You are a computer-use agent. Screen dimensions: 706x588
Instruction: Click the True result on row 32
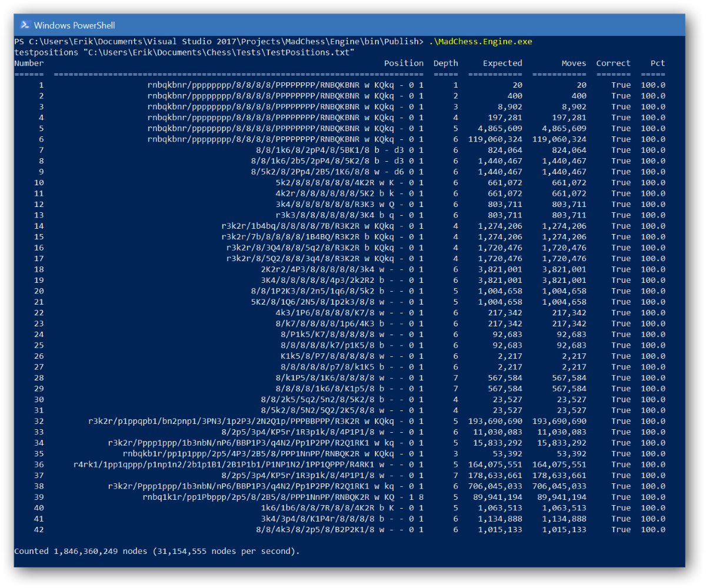coord(621,421)
